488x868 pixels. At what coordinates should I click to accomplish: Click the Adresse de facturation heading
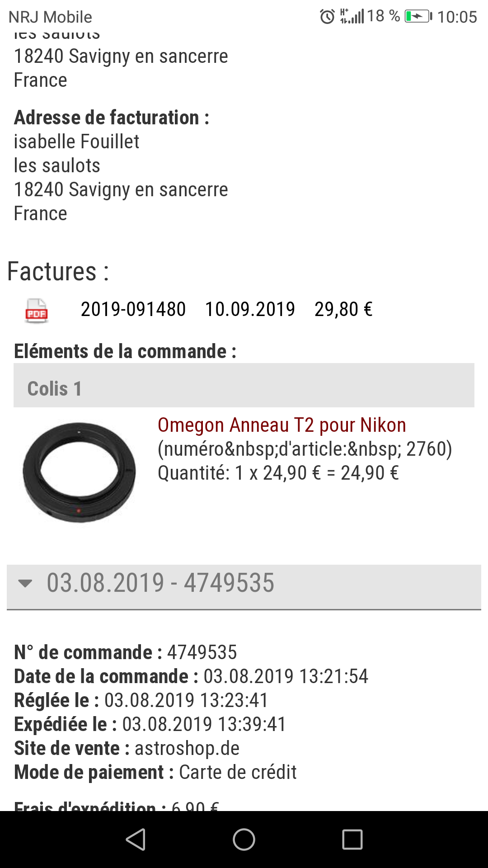112,118
